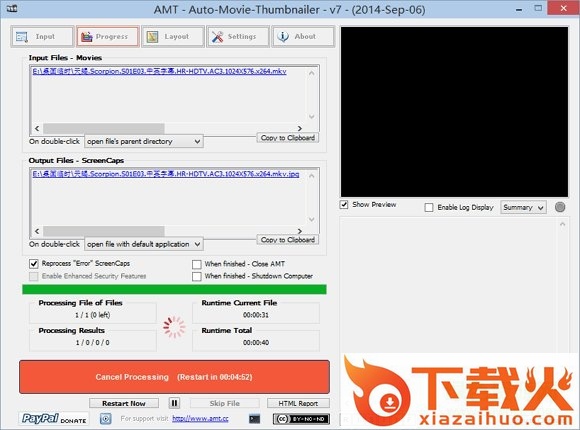Click the green progress bar

click(174, 289)
